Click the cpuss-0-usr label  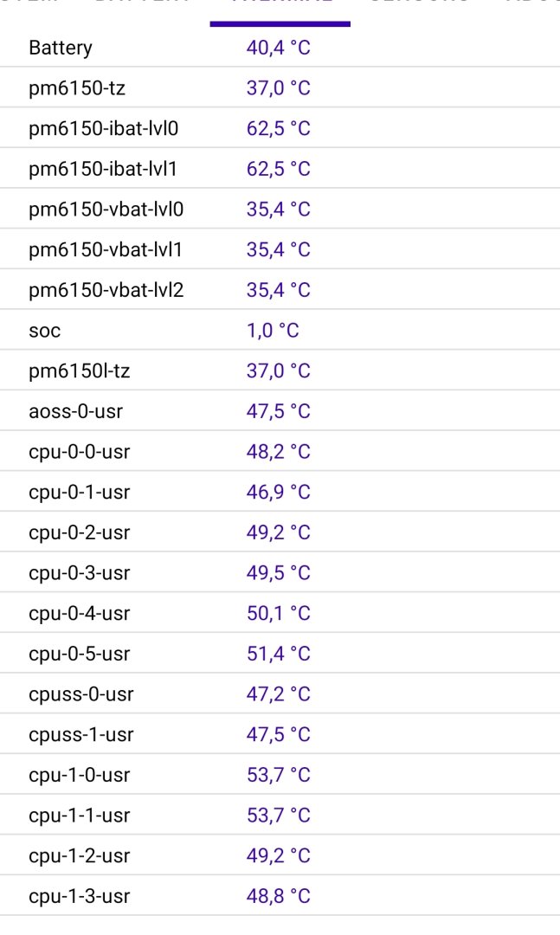81,694
